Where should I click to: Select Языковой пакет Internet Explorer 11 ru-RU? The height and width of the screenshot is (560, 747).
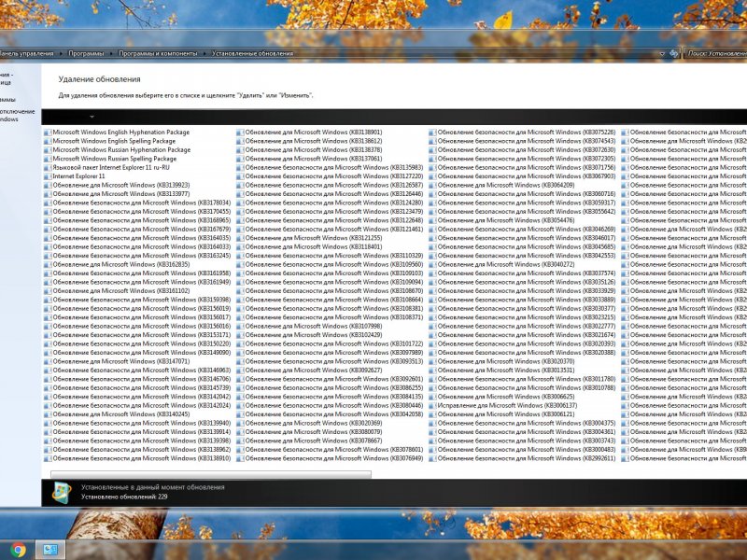coord(106,168)
